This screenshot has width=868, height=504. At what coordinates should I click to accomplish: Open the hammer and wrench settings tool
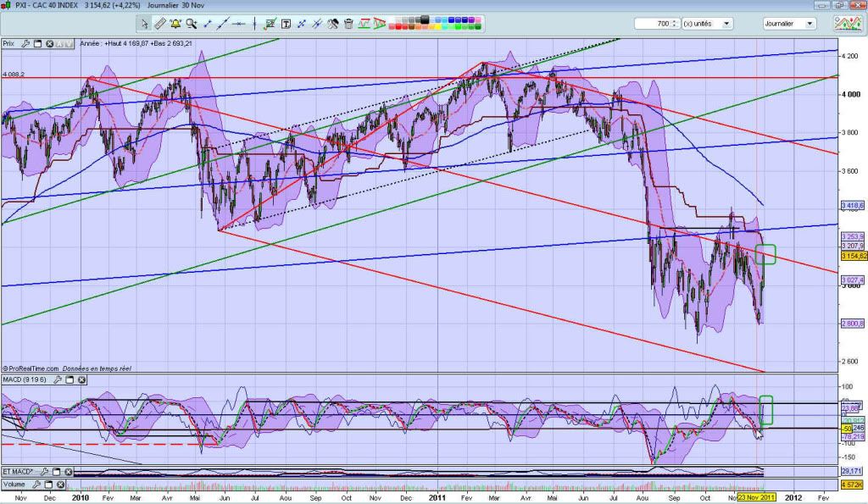[x=333, y=24]
